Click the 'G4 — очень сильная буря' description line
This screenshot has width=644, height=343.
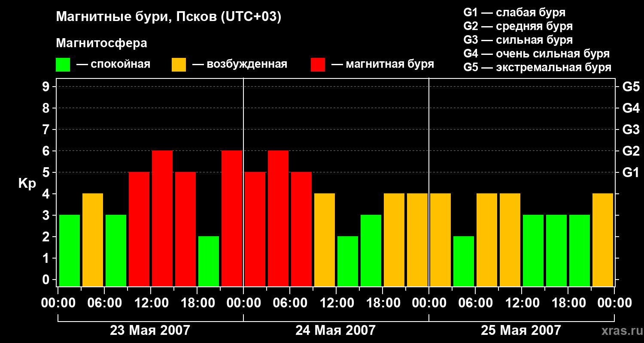tap(537, 54)
